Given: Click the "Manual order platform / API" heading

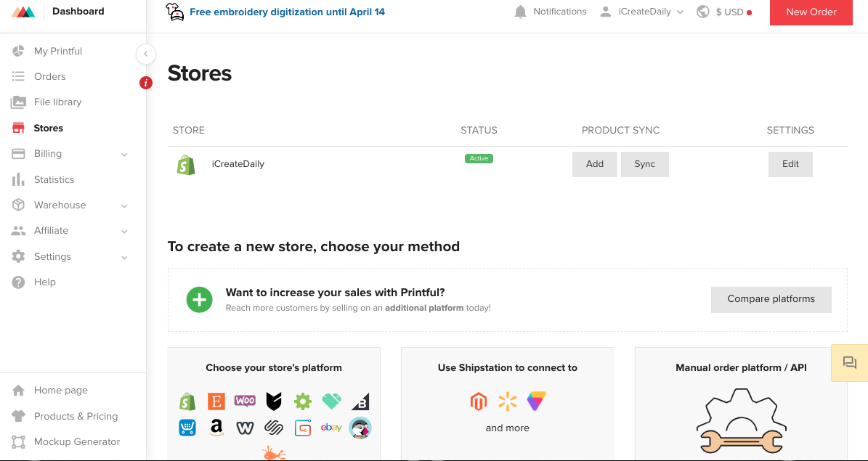Looking at the screenshot, I should point(741,367).
